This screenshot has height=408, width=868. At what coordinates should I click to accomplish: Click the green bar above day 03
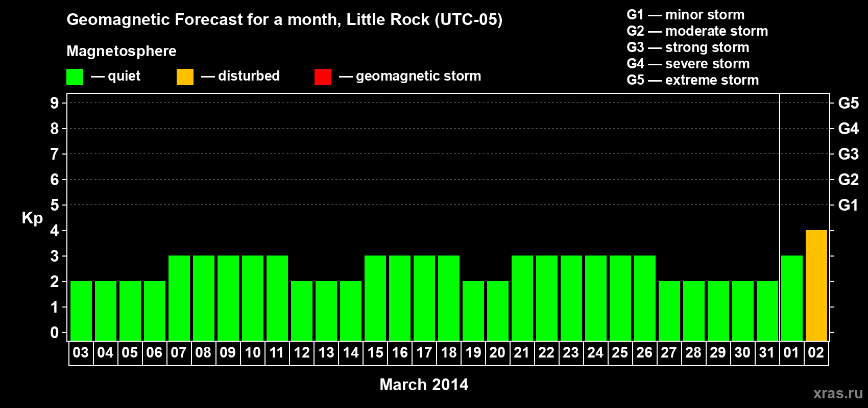(81, 311)
